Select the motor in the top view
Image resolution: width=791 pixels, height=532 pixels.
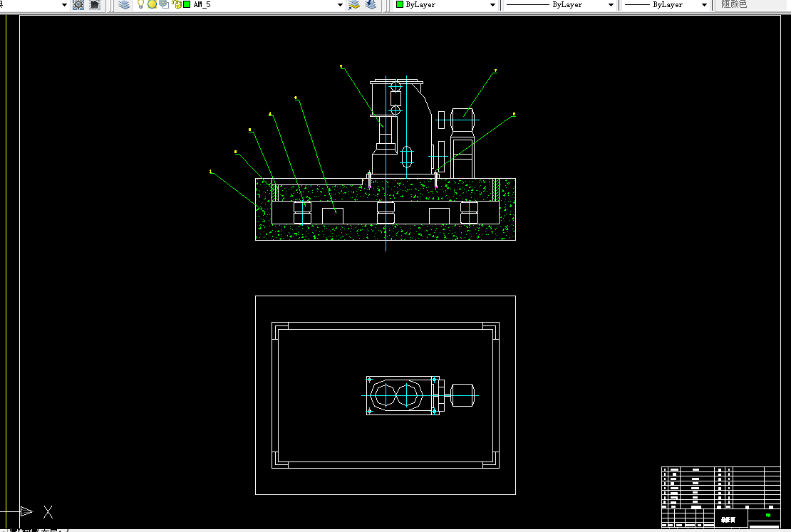pyautogui.click(x=462, y=395)
